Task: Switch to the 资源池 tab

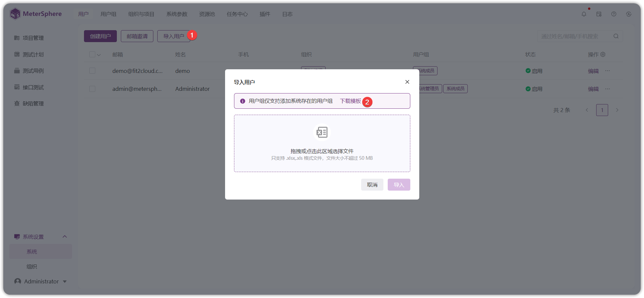Action: [x=207, y=14]
